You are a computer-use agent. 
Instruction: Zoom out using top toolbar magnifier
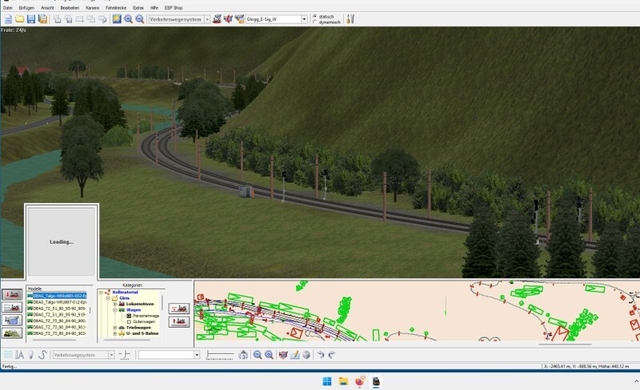[140, 19]
